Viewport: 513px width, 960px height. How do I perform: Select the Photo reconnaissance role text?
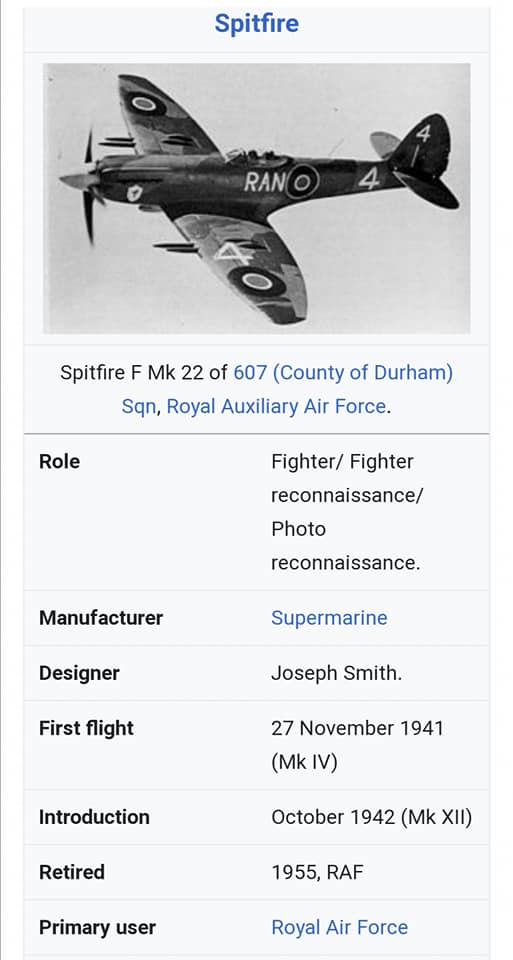click(x=346, y=546)
